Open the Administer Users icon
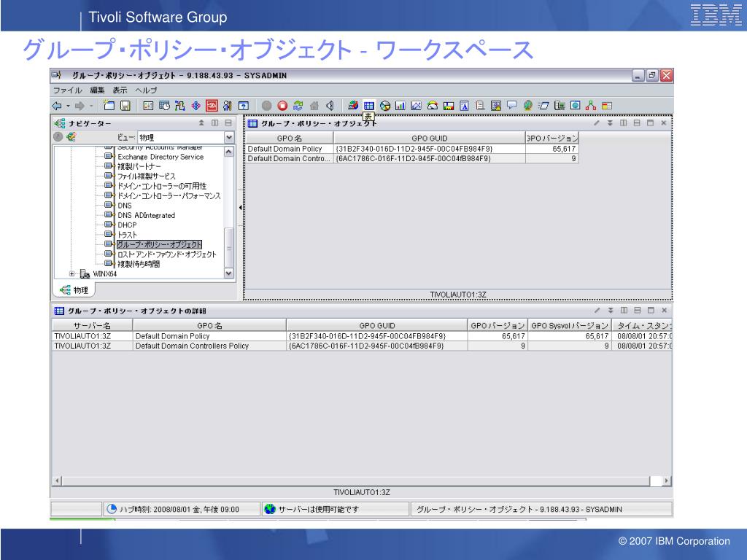Screen dimensions: 747x560 coord(228,106)
